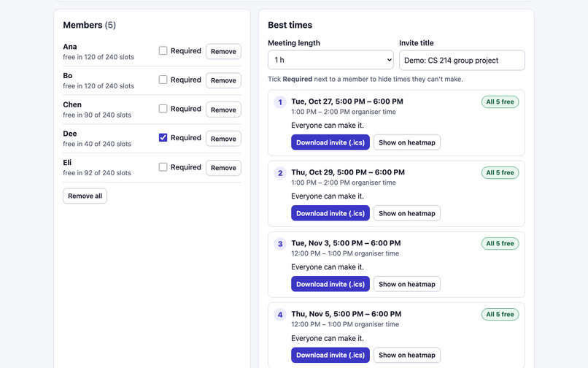Screen dimensions: 588x368
Task: Focus the Invite title input field
Action: point(462,60)
